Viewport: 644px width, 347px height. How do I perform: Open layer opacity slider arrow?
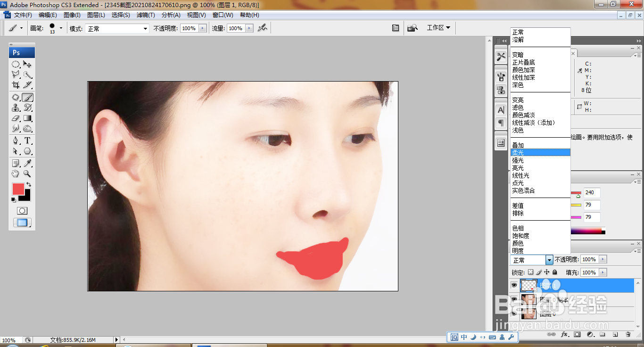tap(603, 259)
